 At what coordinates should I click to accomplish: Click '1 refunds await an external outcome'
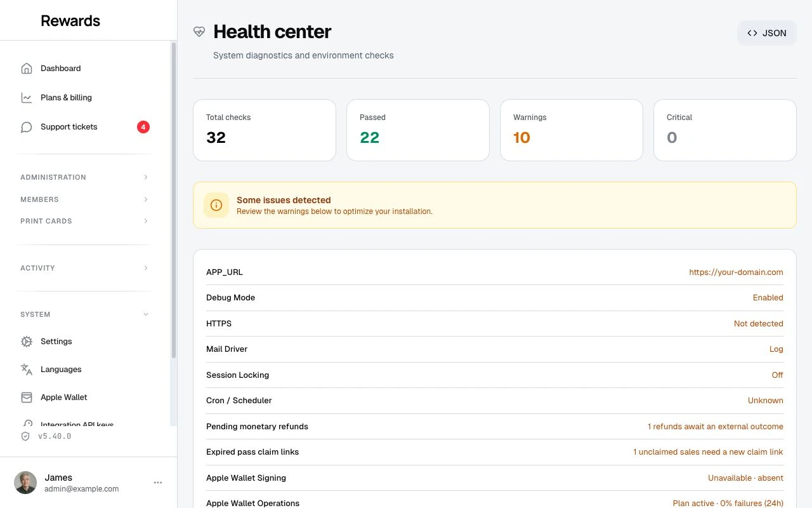click(715, 427)
